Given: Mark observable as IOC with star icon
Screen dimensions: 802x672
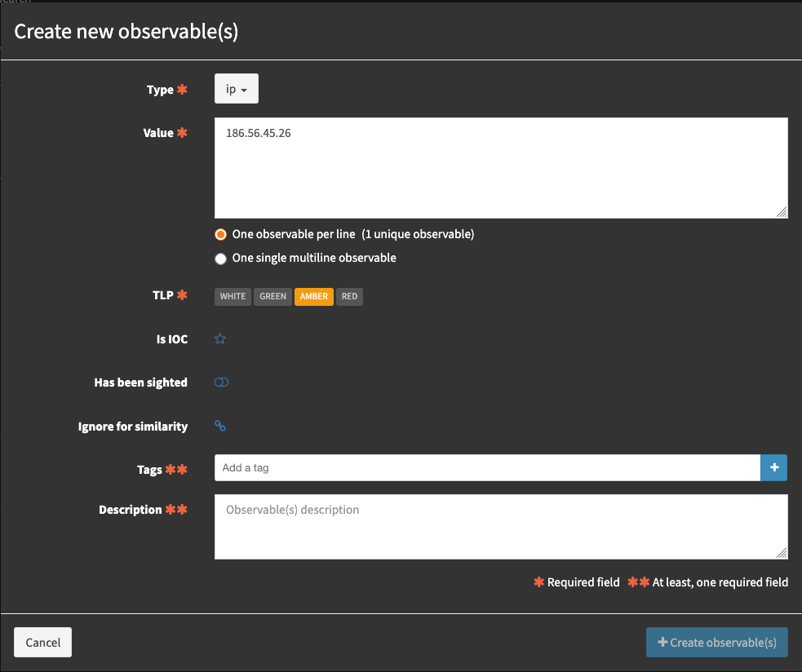Looking at the screenshot, I should [x=220, y=339].
